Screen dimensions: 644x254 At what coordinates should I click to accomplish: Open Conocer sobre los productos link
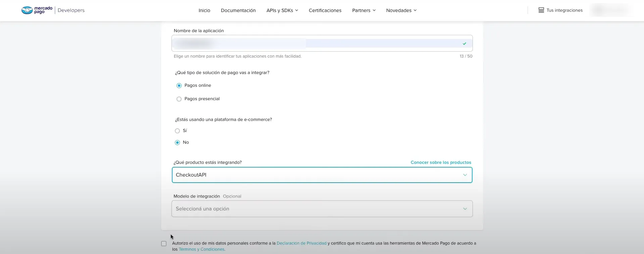point(441,162)
